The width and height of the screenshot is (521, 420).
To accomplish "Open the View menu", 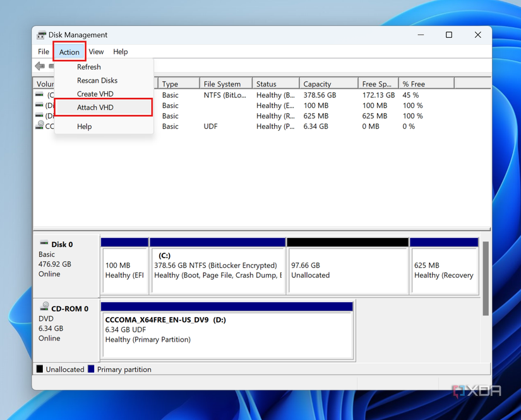I will [96, 52].
